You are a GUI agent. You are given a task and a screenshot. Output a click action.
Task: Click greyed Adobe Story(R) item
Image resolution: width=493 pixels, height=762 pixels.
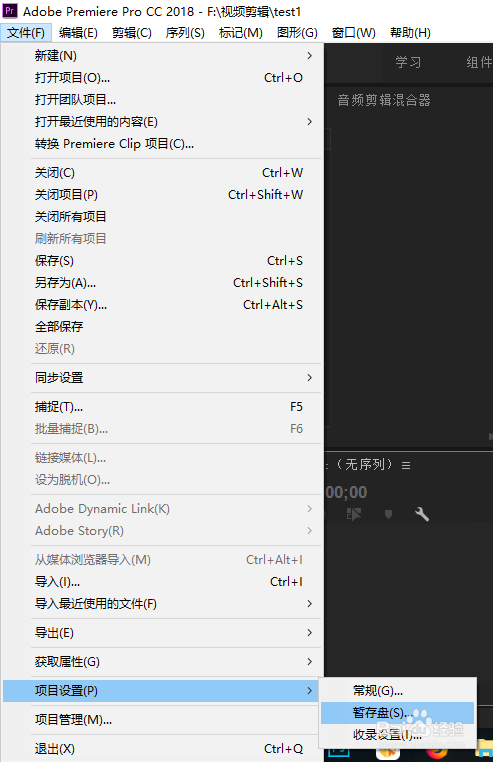(x=163, y=531)
